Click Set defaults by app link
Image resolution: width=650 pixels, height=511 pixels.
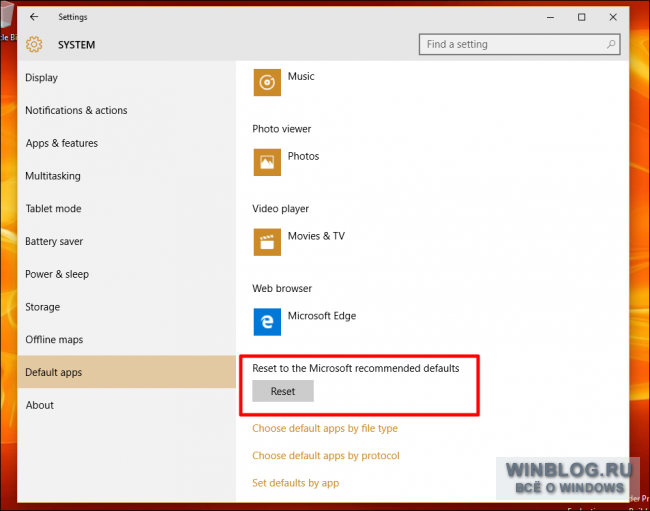pos(295,483)
